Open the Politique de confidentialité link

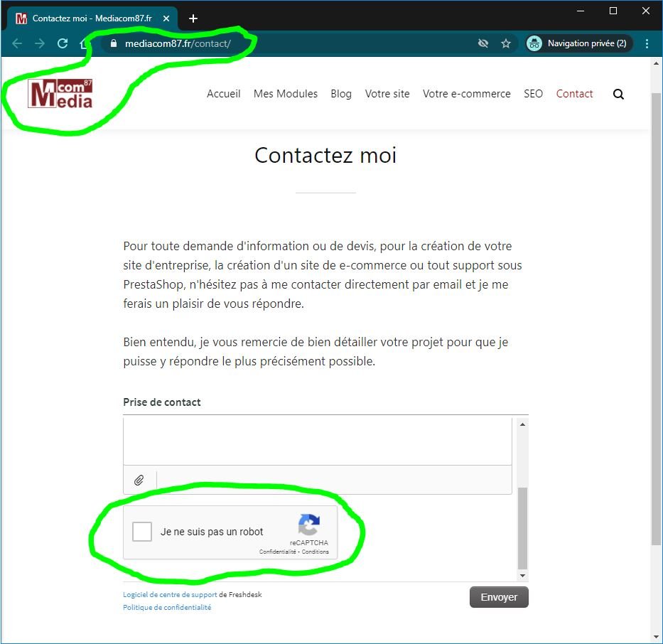point(167,607)
